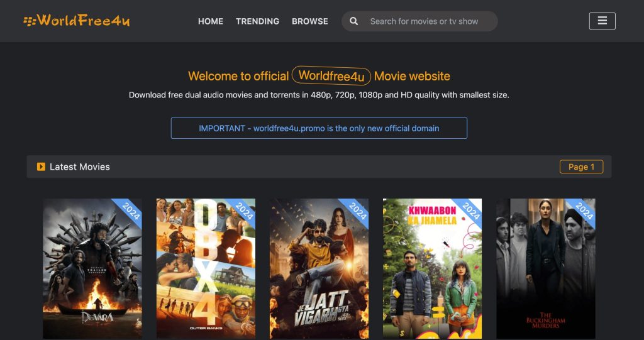Focus the movie search field

click(419, 21)
